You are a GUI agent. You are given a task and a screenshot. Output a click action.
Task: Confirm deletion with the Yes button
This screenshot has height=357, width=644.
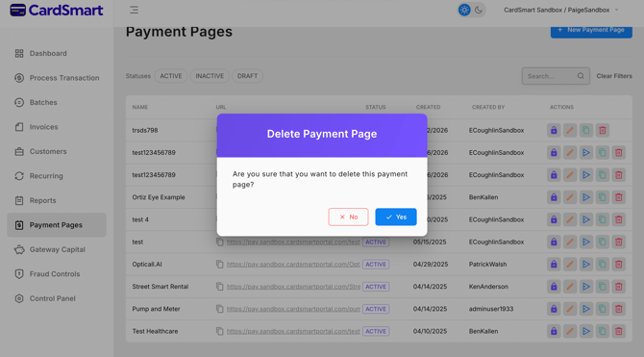point(395,217)
